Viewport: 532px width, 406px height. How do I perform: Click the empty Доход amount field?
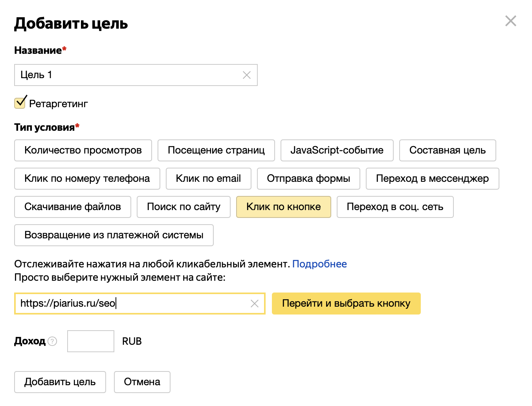pyautogui.click(x=91, y=341)
